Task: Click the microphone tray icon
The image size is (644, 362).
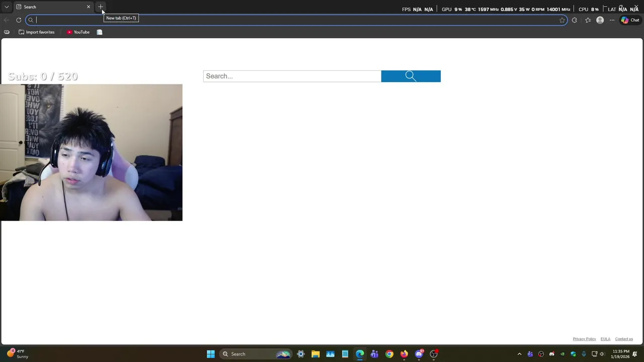Action: pyautogui.click(x=584, y=354)
